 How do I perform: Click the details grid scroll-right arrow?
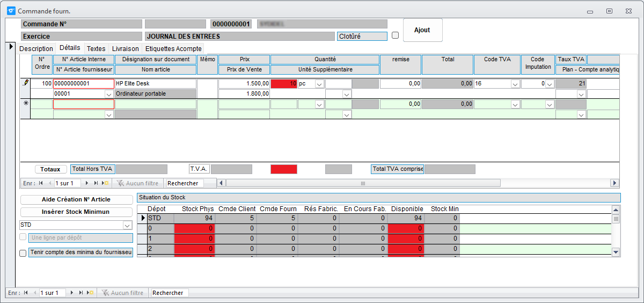(x=615, y=183)
